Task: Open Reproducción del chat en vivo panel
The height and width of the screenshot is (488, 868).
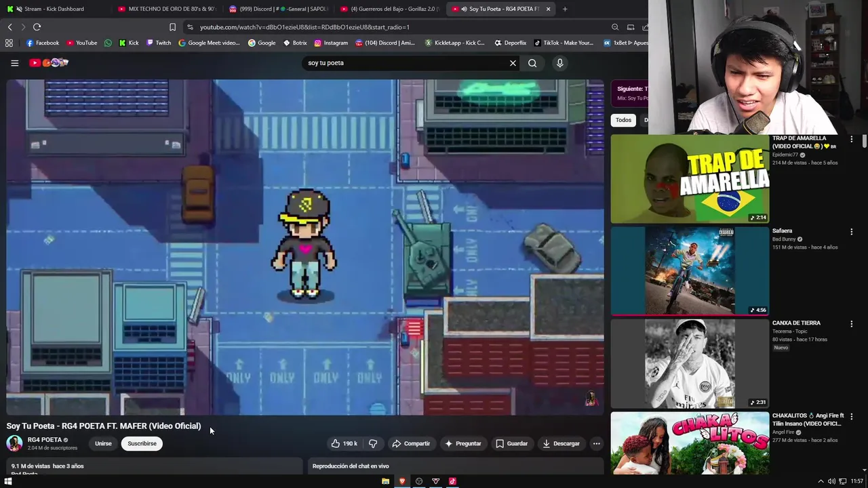Action: tap(456, 466)
